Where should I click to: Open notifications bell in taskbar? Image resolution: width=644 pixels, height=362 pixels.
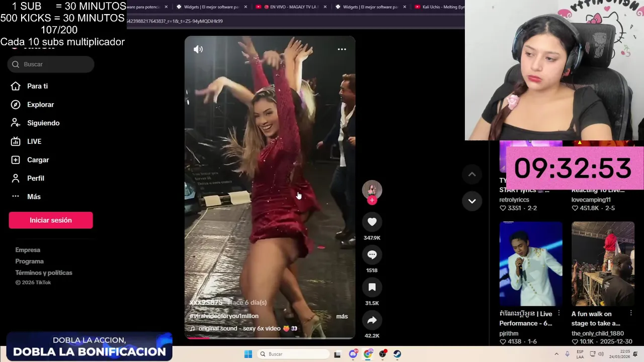tap(635, 354)
